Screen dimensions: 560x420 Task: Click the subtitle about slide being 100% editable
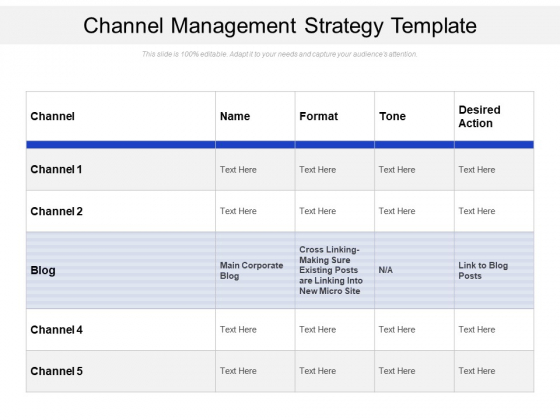280,54
